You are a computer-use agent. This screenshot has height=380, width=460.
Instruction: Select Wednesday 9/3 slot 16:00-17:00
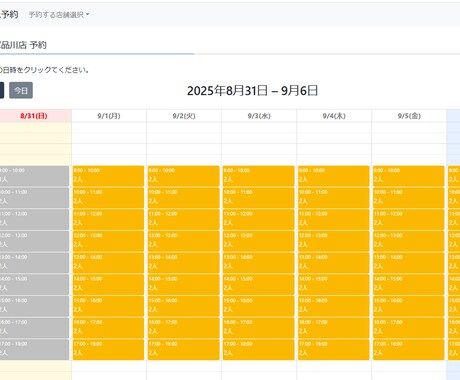(259, 327)
